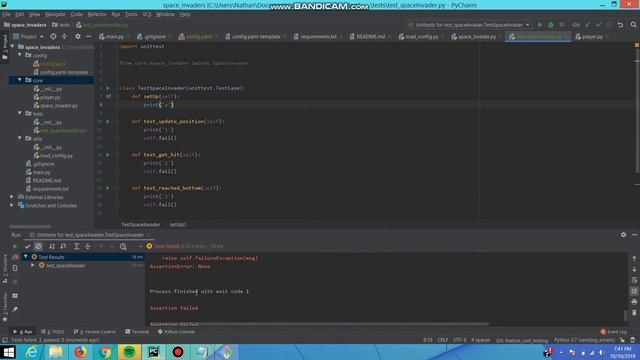Viewport: 640px width, 360px height.
Task: Sort tests by duration in Run toolbar
Action: [63, 246]
